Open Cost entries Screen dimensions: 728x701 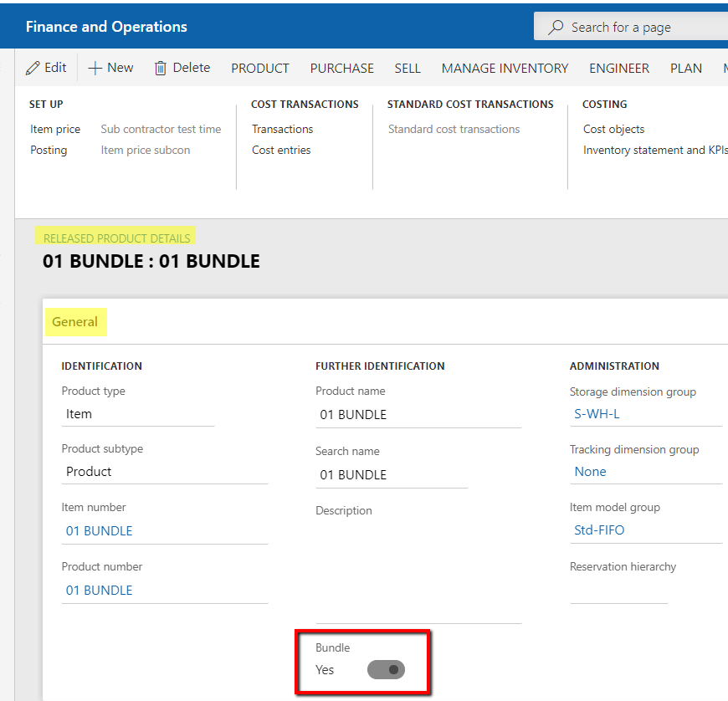coord(281,150)
